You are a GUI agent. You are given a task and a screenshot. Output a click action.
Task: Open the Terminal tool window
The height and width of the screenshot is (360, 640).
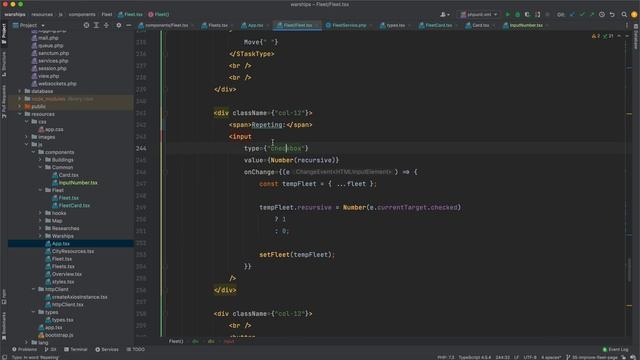click(x=76, y=349)
